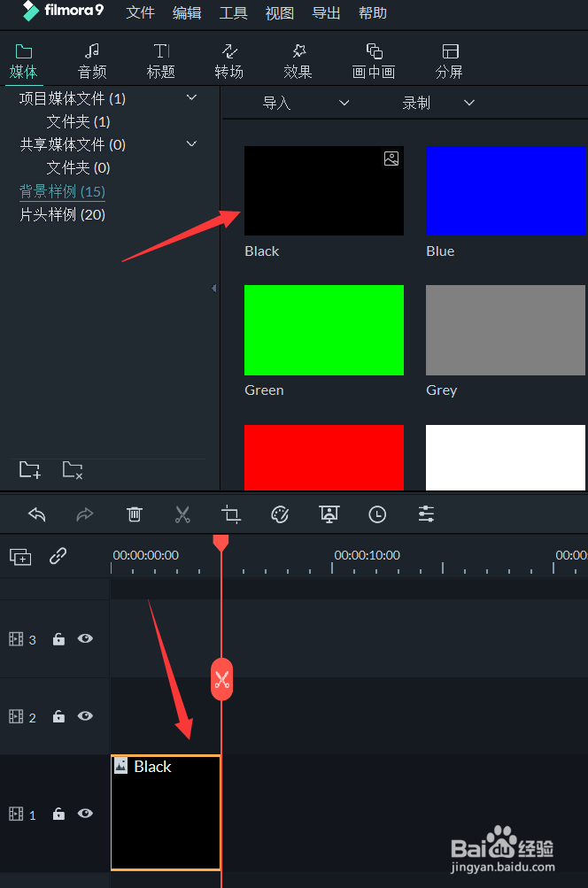This screenshot has width=588, height=888.
Task: Click the red scissors split button on playhead
Action: (221, 679)
